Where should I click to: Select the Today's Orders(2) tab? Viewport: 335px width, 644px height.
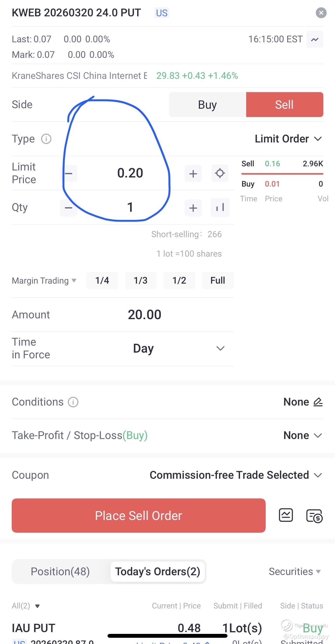(x=158, y=571)
